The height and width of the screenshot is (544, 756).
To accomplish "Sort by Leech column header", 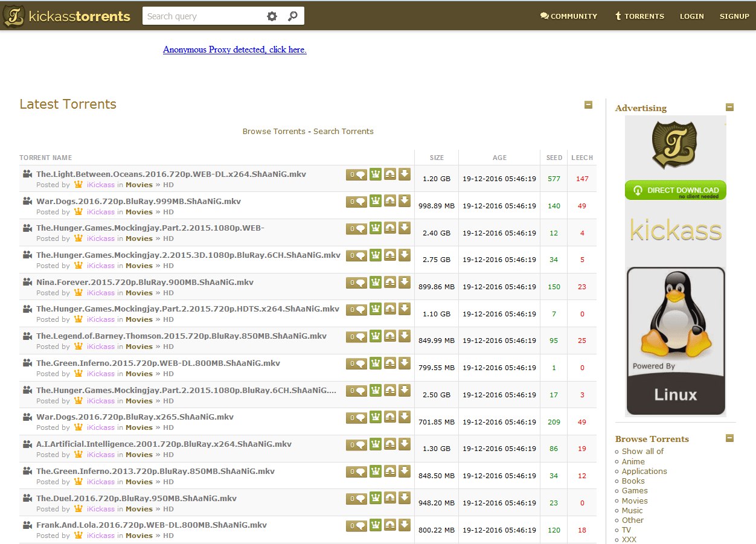I will pyautogui.click(x=582, y=158).
